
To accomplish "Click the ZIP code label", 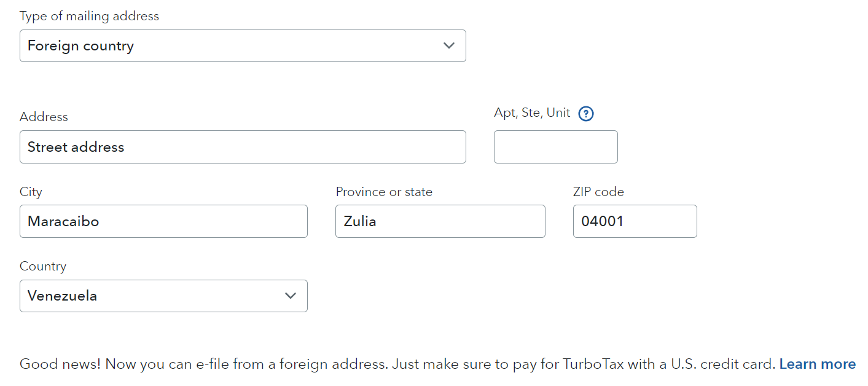I will click(598, 192).
